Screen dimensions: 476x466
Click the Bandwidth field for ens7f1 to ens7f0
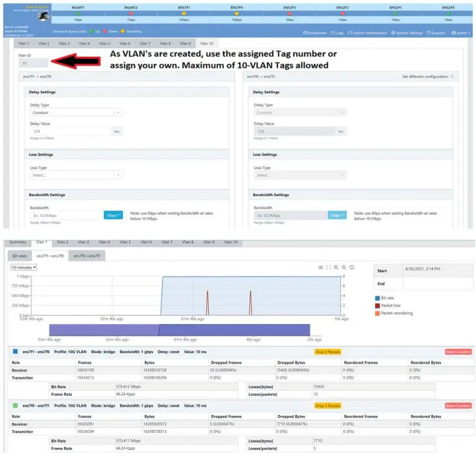(x=67, y=215)
